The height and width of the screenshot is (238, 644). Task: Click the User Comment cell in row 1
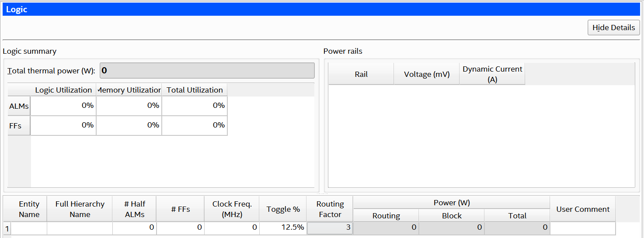582,228
